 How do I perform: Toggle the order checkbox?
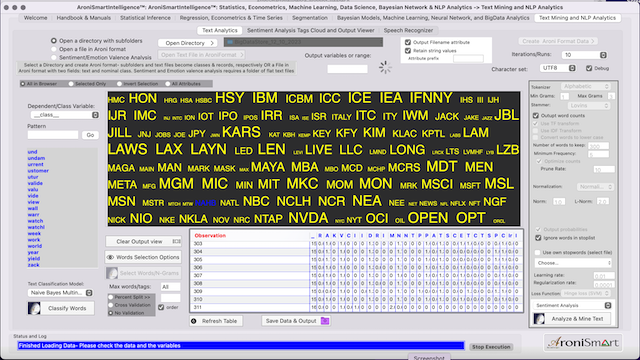point(161,307)
